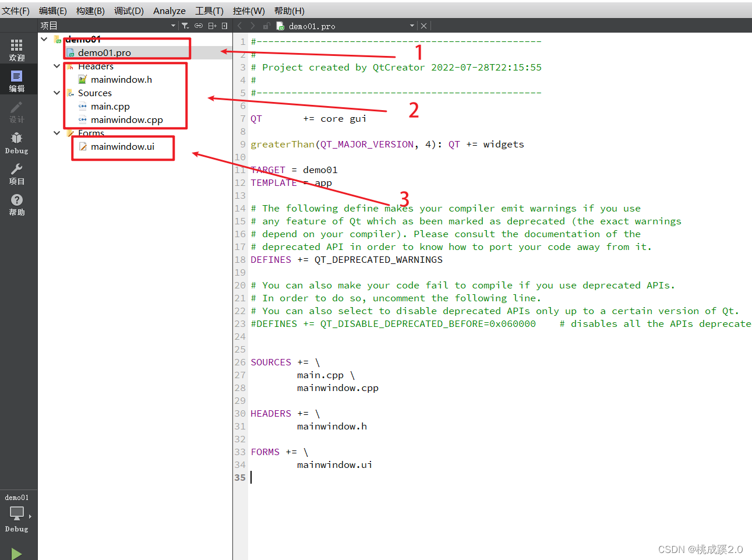Open the 帮助(H) menu

click(x=289, y=10)
